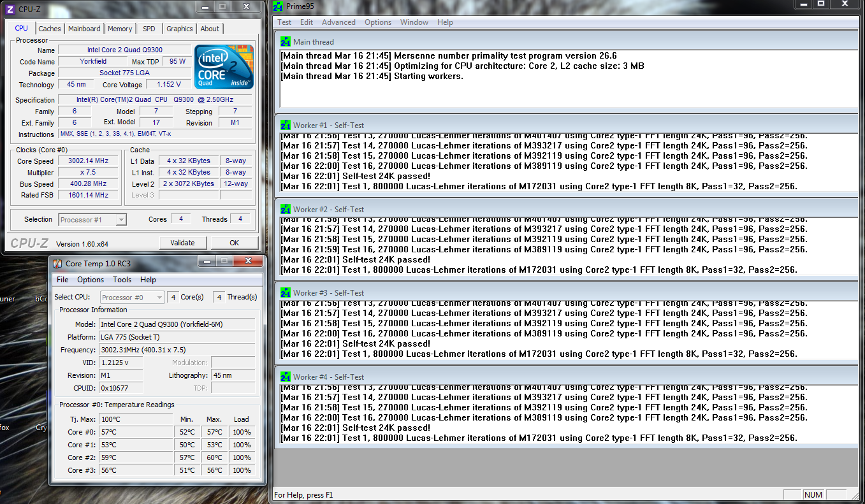The height and width of the screenshot is (504, 865).
Task: Switch to the Mainboard tab in CPU-Z
Action: (x=84, y=29)
